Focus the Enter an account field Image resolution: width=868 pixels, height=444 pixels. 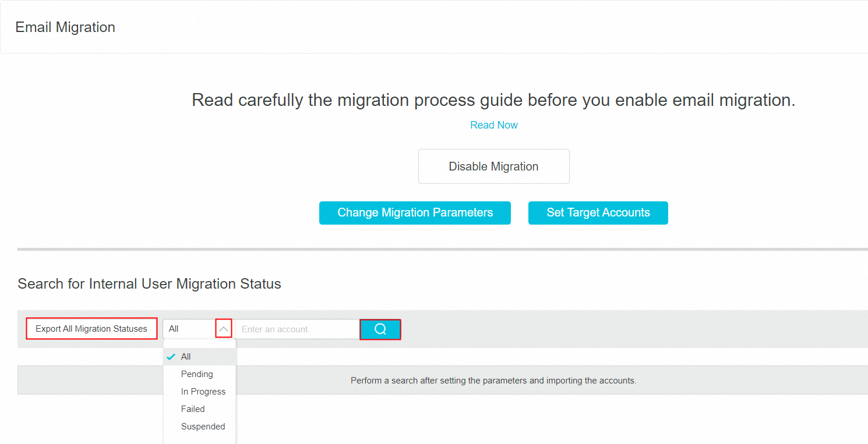pos(297,329)
